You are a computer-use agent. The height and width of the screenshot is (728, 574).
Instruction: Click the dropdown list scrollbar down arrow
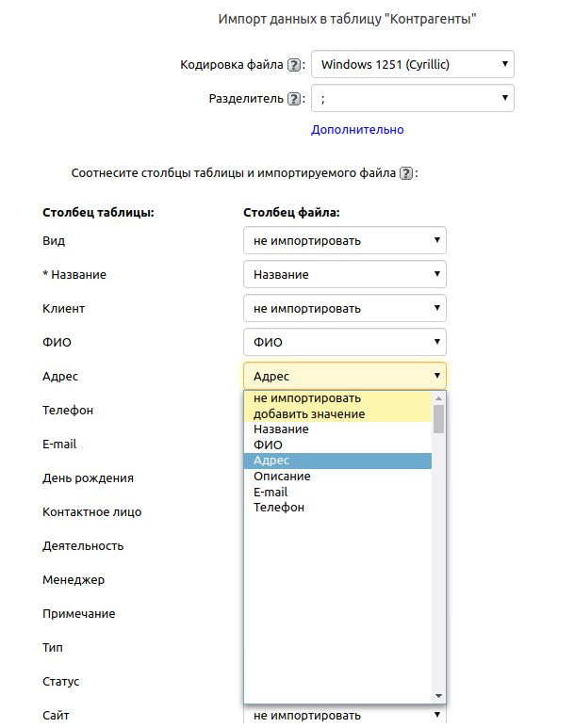tap(438, 695)
